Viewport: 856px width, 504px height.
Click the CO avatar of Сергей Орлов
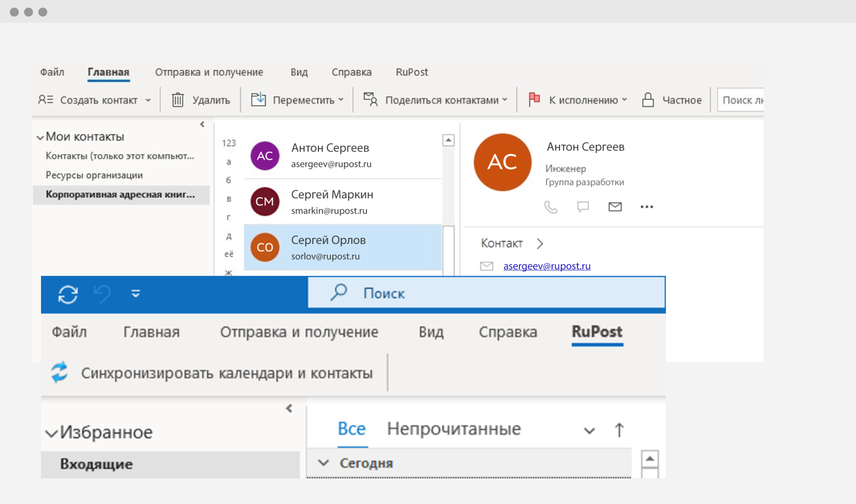click(x=265, y=247)
